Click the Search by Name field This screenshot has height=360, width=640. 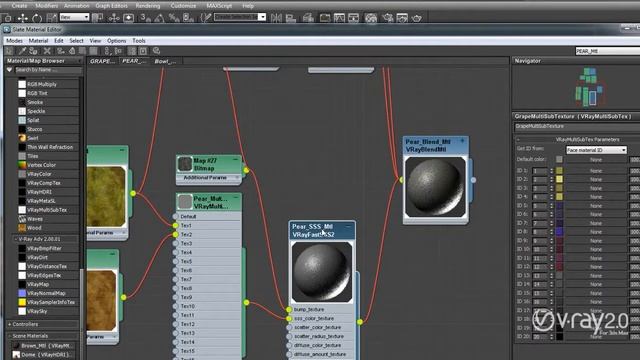(48, 70)
